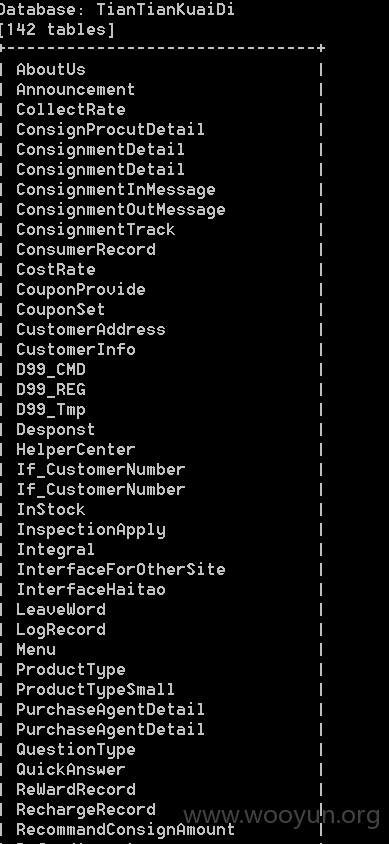
Task: Select the Announcement table entry
Action: pos(75,89)
